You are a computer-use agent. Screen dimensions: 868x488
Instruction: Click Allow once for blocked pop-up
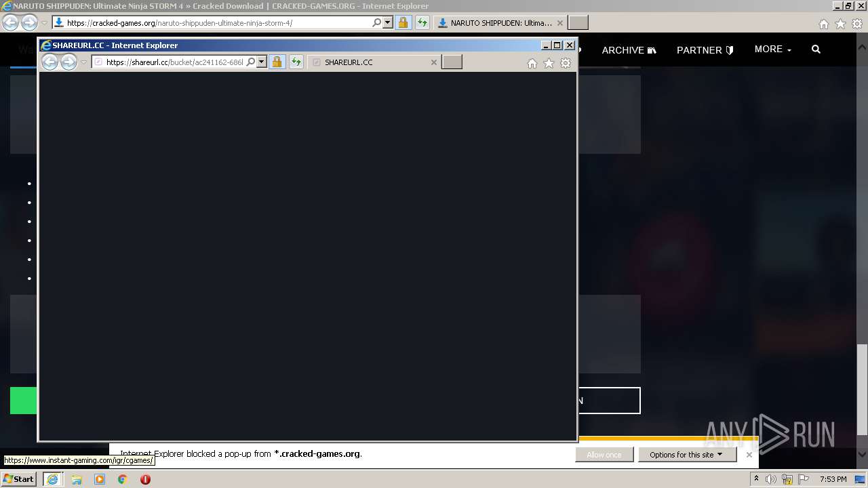point(604,455)
